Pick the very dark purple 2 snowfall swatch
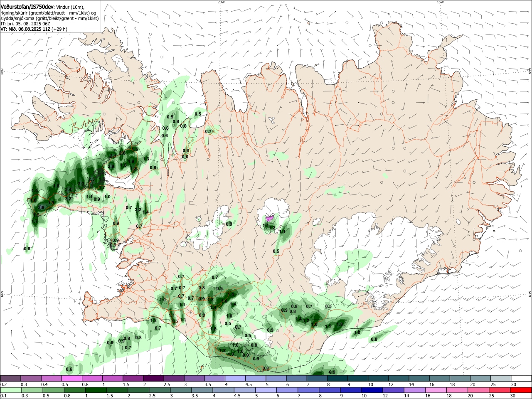Viewport: 532px width, 399px height. 153,378
